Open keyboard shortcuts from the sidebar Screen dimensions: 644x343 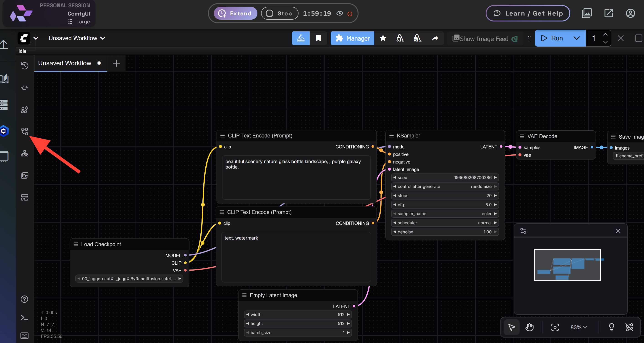24,335
